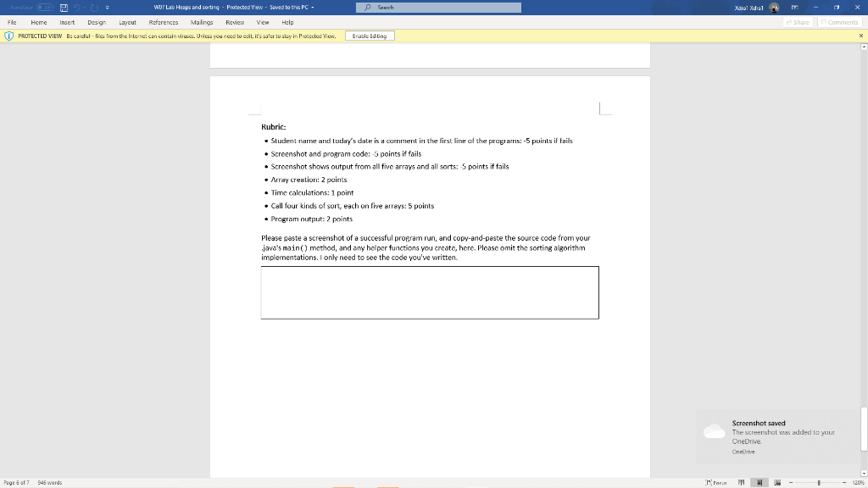Click the Redo icon
The height and width of the screenshot is (488, 868).
(93, 7)
